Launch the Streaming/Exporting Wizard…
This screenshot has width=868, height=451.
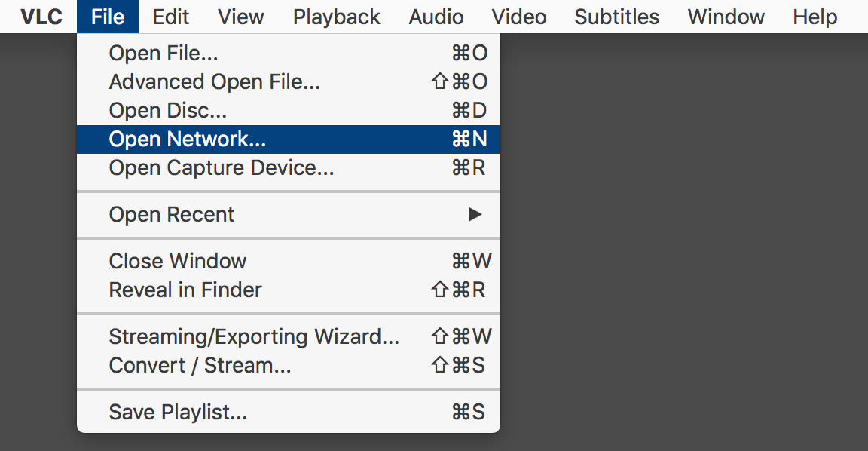289,336
